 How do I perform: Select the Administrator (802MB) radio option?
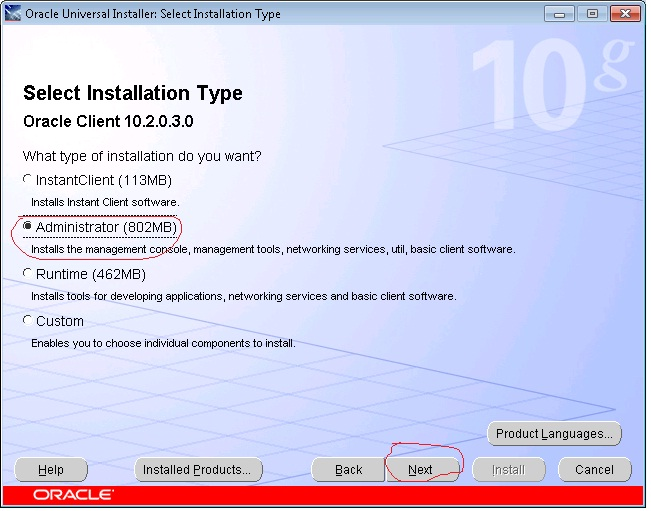pyautogui.click(x=27, y=227)
